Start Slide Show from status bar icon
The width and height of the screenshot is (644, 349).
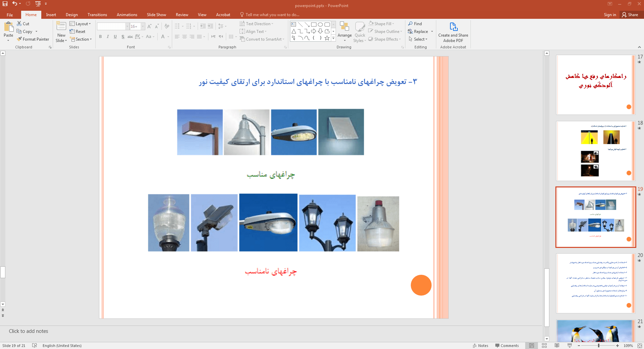coord(569,346)
